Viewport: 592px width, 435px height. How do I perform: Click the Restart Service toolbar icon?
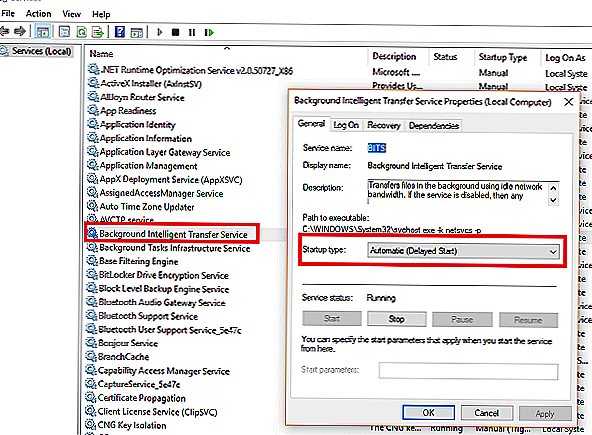tap(209, 32)
